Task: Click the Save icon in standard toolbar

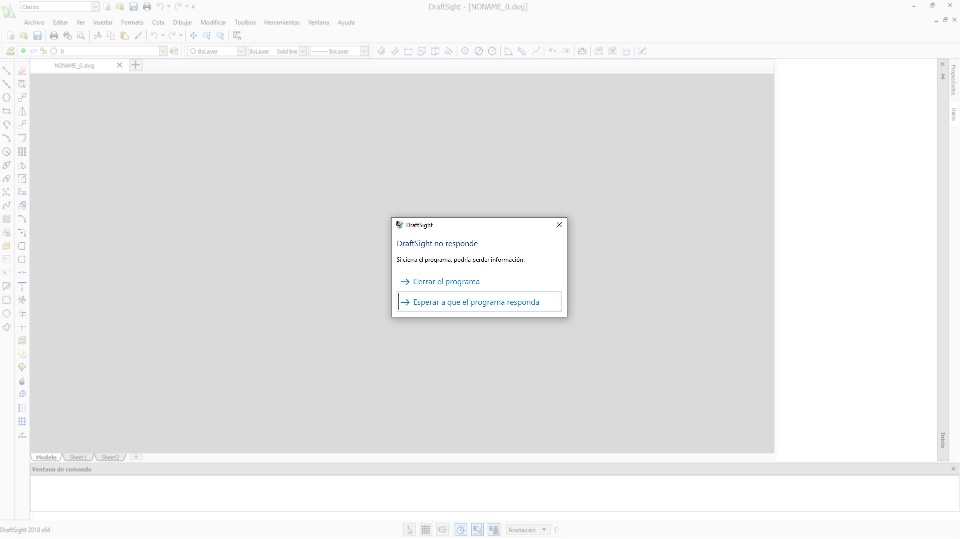Action: (37, 36)
